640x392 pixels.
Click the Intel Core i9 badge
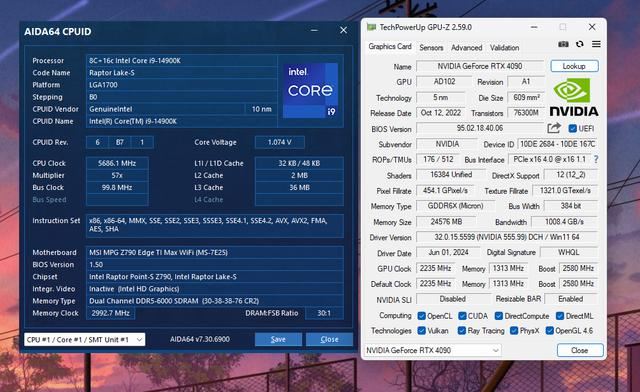tap(310, 91)
